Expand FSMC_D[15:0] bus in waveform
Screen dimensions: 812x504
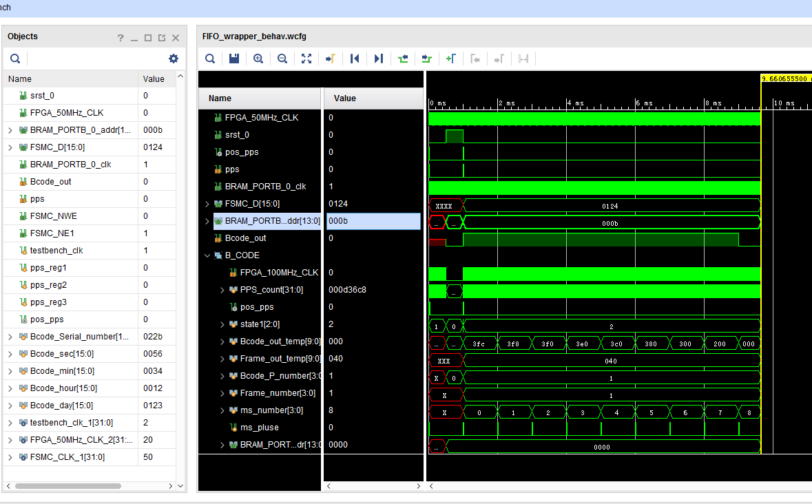207,204
